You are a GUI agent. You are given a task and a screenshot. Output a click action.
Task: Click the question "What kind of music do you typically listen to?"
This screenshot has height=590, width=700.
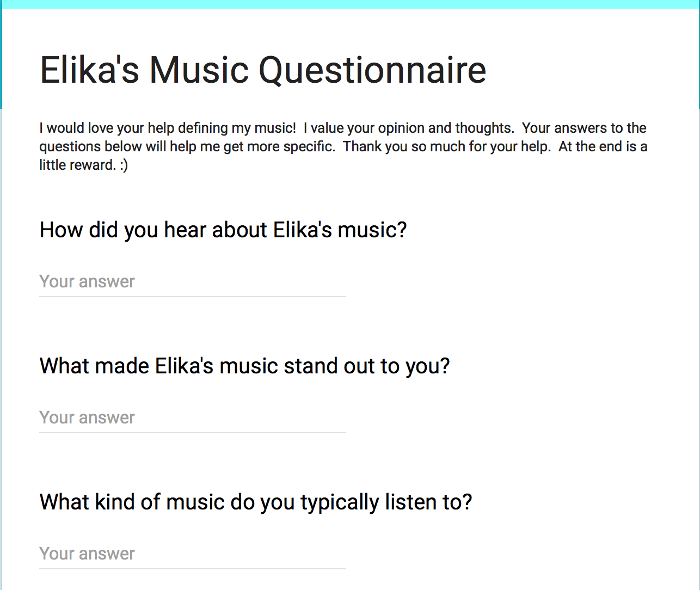click(x=256, y=502)
